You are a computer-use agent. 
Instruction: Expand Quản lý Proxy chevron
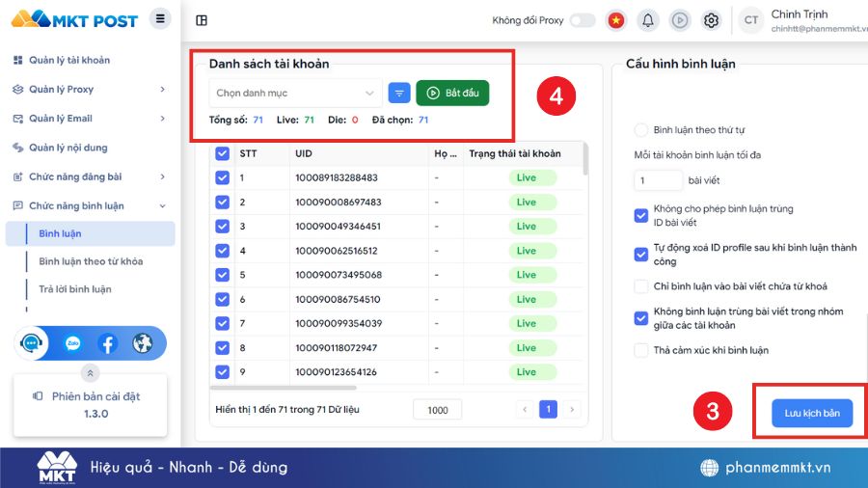coord(162,89)
